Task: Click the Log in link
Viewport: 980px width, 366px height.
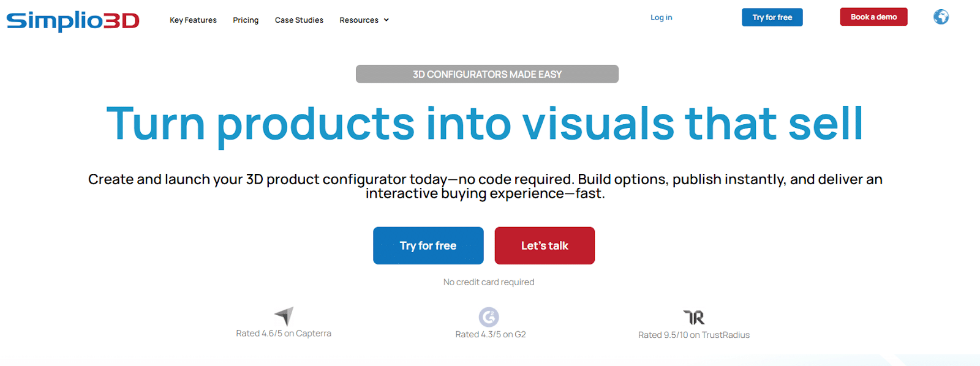Action: (661, 17)
